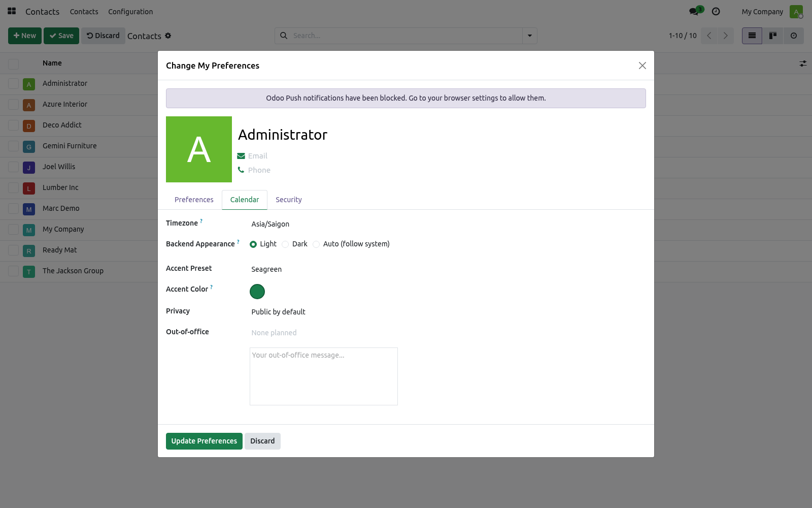The height and width of the screenshot is (508, 812).
Task: Click the search magnifier icon
Action: (x=284, y=36)
